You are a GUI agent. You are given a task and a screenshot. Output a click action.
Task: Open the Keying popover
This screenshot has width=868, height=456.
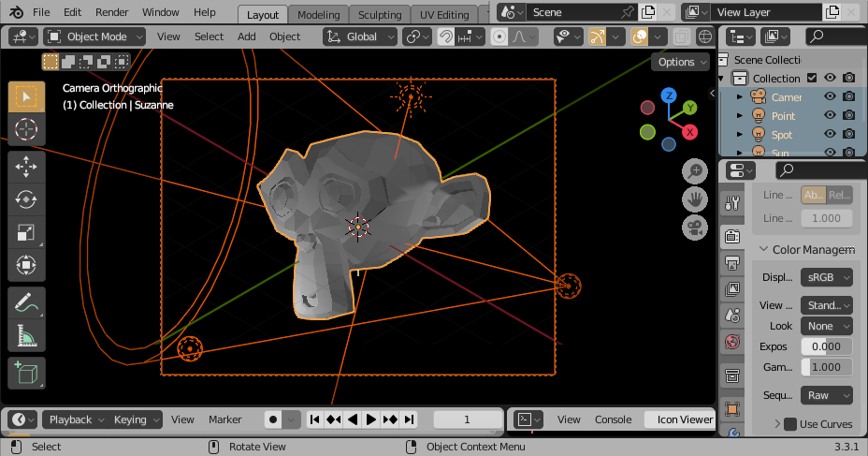[x=136, y=419]
